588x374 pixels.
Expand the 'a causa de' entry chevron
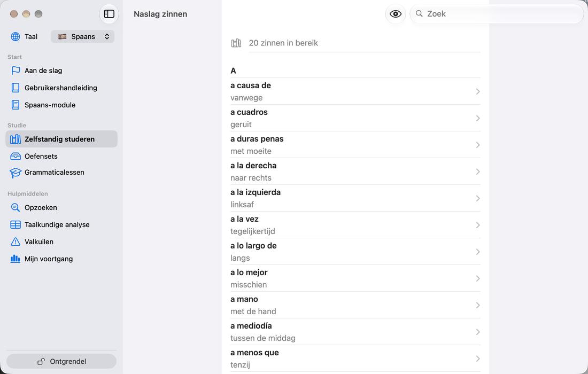coord(478,91)
